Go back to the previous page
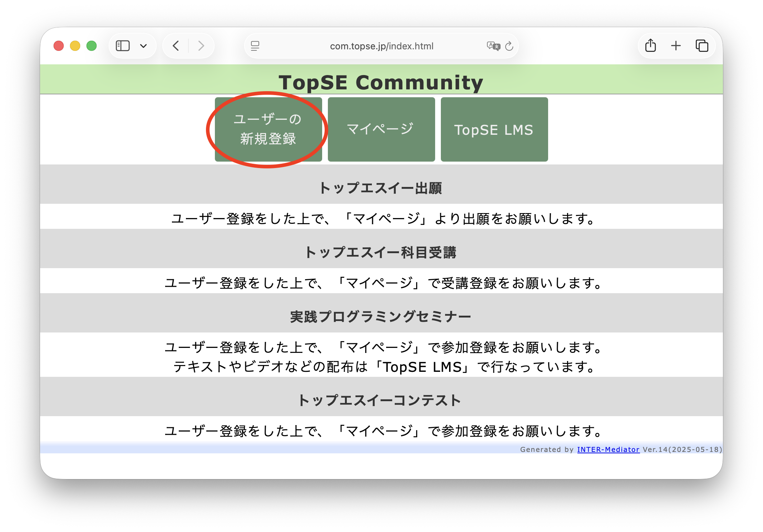This screenshot has height=532, width=763. 175,46
